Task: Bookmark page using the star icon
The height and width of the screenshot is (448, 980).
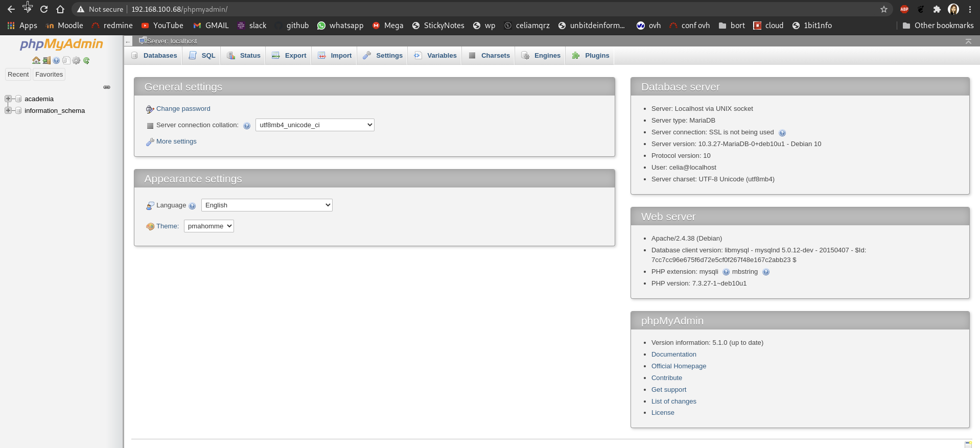Action: pos(884,9)
